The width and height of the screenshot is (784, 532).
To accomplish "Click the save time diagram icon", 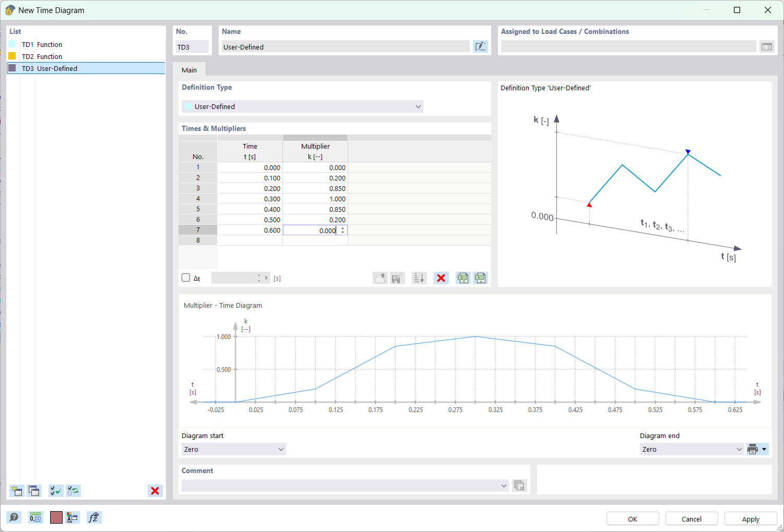I will click(397, 277).
